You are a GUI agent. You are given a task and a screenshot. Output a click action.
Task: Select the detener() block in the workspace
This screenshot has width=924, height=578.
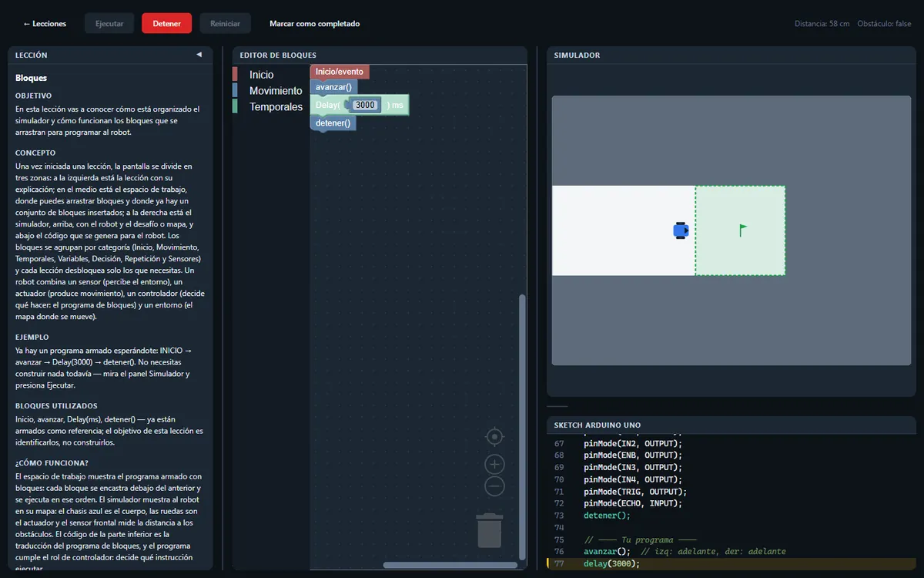tap(333, 123)
